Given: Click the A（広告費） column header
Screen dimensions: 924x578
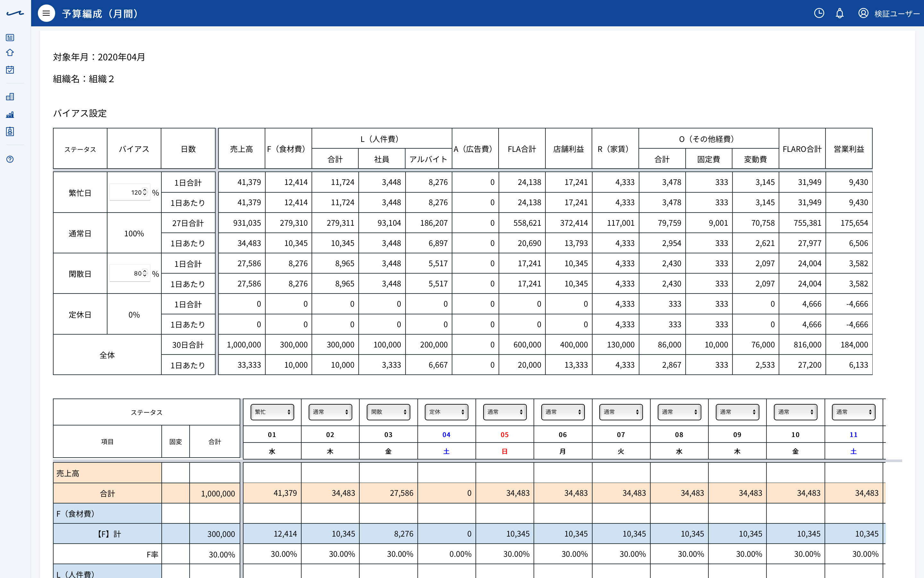Looking at the screenshot, I should [x=475, y=149].
